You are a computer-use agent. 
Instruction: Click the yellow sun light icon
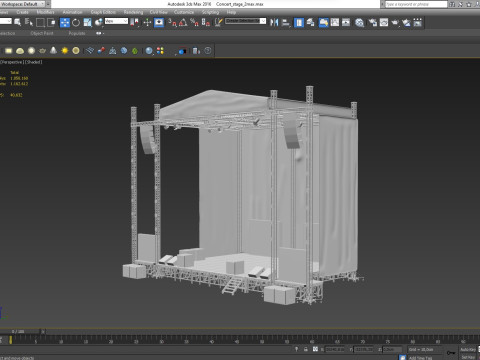[65, 51]
